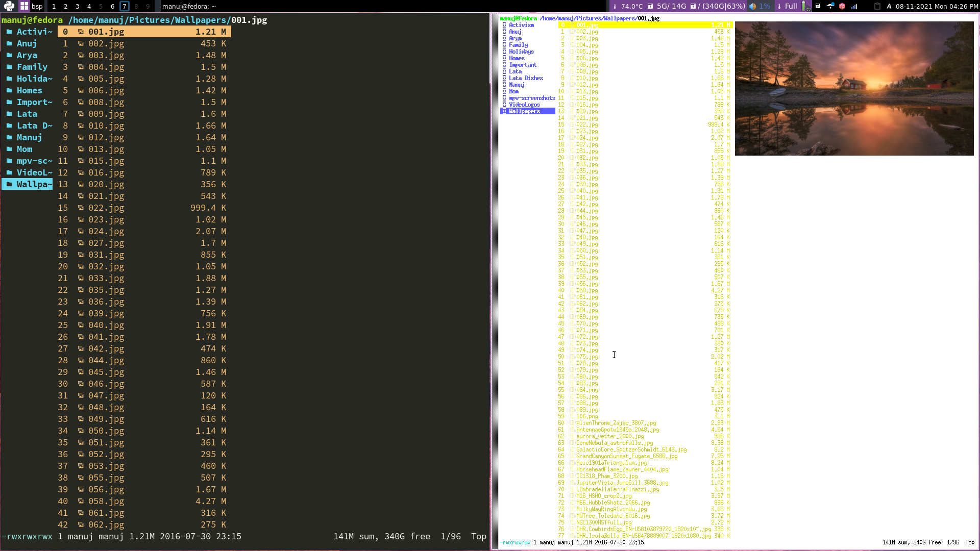The width and height of the screenshot is (980, 551).
Task: Click the sunset image preview thumbnail
Action: (854, 88)
